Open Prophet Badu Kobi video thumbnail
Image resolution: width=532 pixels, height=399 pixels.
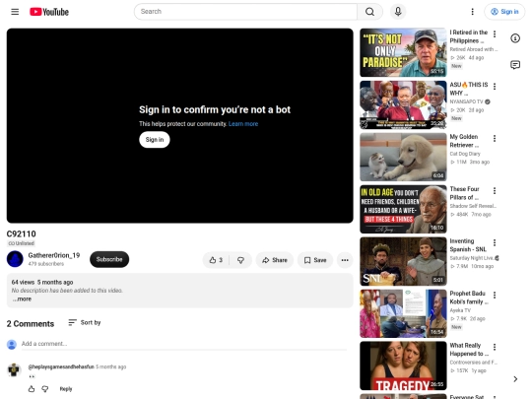403,314
